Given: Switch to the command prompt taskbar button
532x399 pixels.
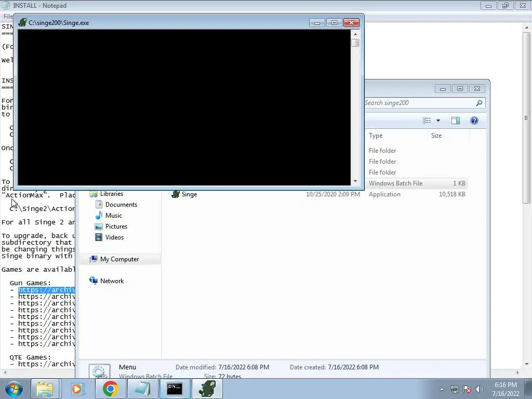Looking at the screenshot, I should coord(175,389).
